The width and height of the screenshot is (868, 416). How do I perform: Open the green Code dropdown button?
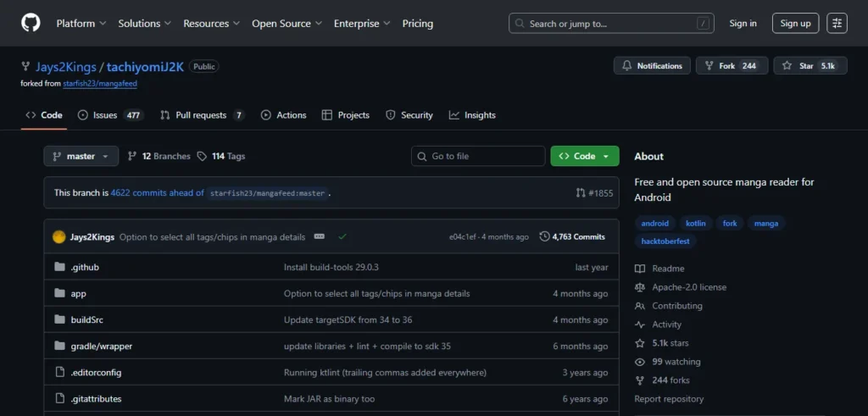tap(584, 157)
